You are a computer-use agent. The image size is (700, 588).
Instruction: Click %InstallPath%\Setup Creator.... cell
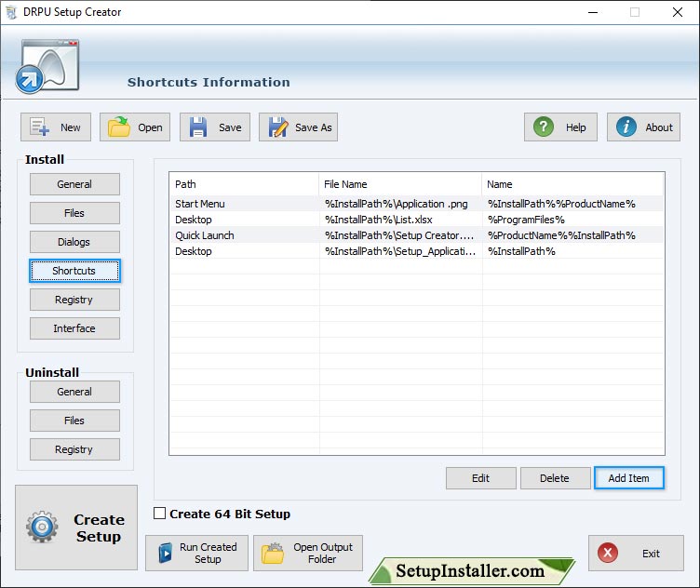tap(399, 235)
